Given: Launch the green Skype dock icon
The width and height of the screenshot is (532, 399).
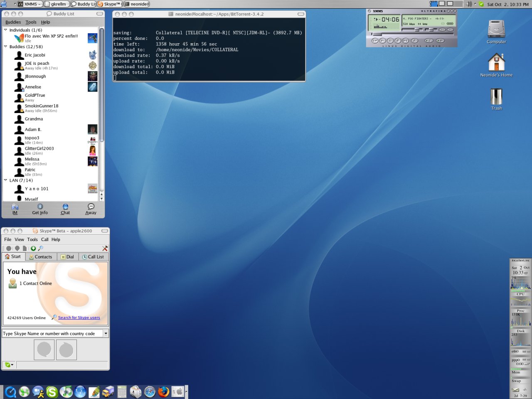Looking at the screenshot, I should (52, 392).
